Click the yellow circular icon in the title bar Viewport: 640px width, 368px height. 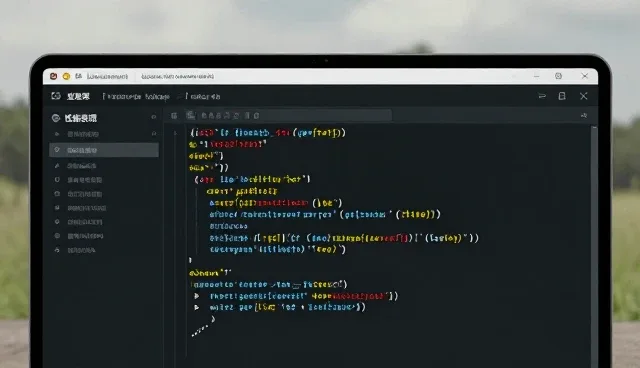pyautogui.click(x=66, y=76)
